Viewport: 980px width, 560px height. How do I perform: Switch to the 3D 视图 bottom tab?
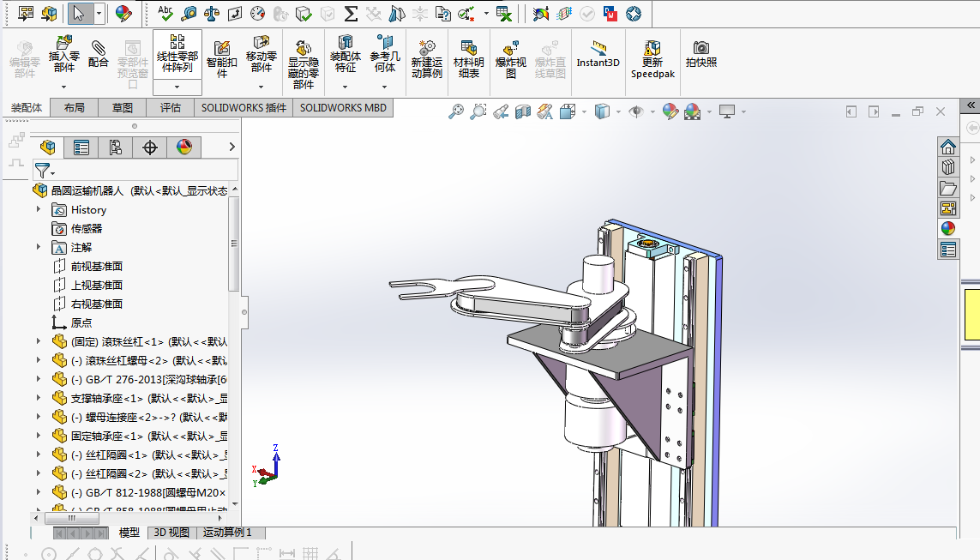tap(171, 533)
